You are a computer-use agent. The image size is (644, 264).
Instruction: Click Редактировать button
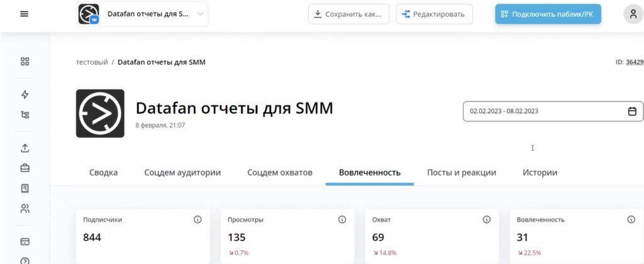pos(434,14)
